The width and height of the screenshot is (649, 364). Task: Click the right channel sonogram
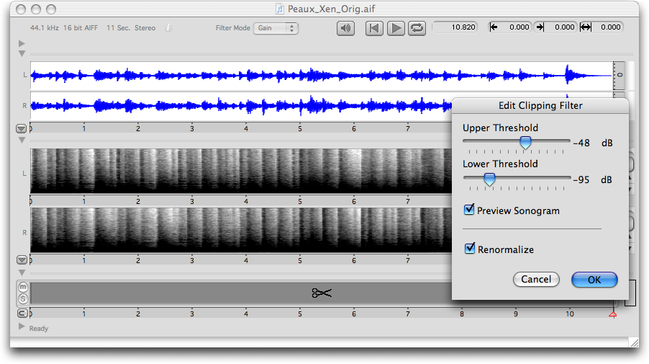(241, 230)
